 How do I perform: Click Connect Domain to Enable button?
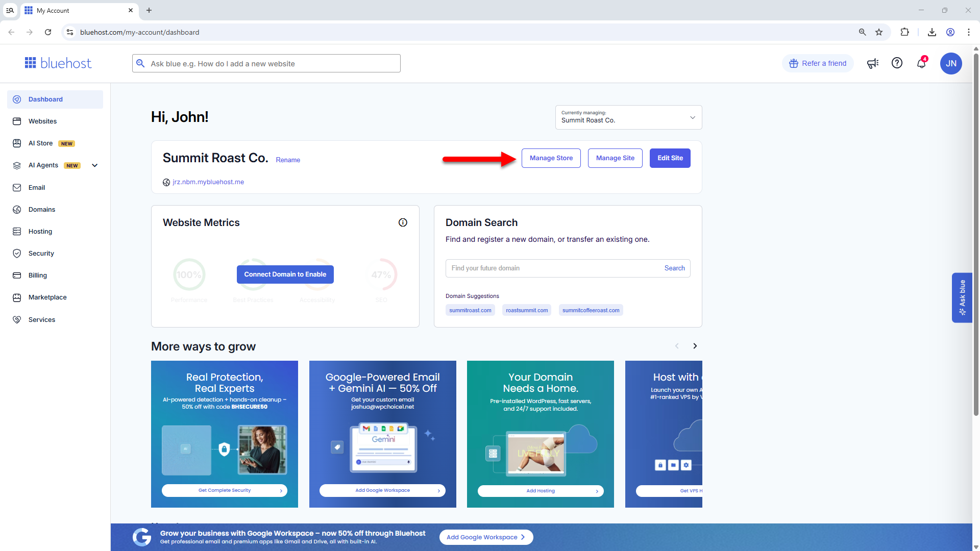click(x=285, y=274)
